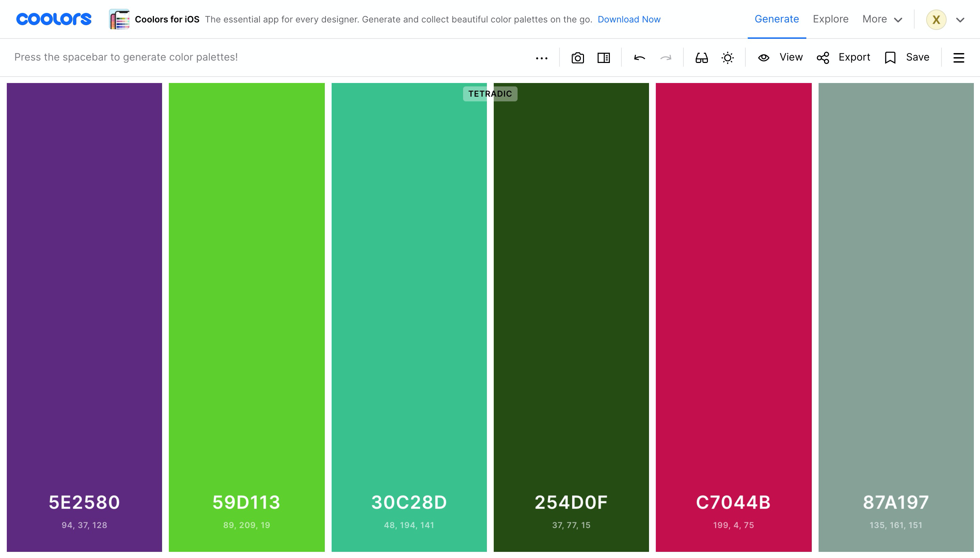980x558 pixels.
Task: Open the hamburger menu icon
Action: click(959, 58)
